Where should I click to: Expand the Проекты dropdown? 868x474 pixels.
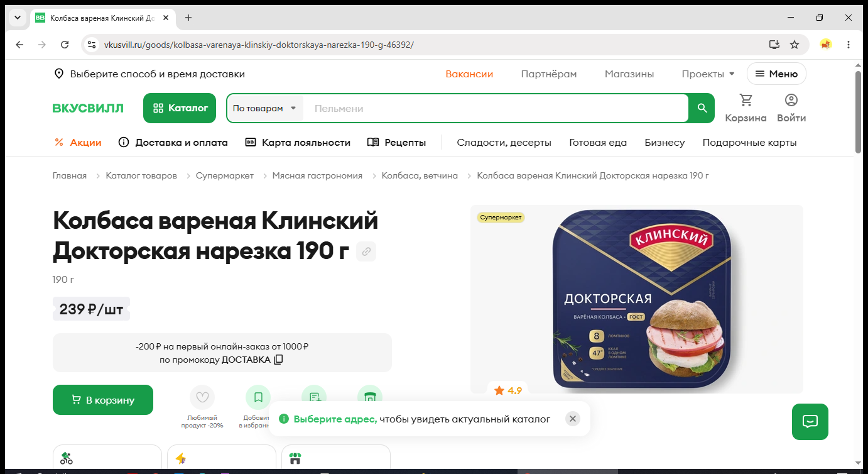[708, 74]
